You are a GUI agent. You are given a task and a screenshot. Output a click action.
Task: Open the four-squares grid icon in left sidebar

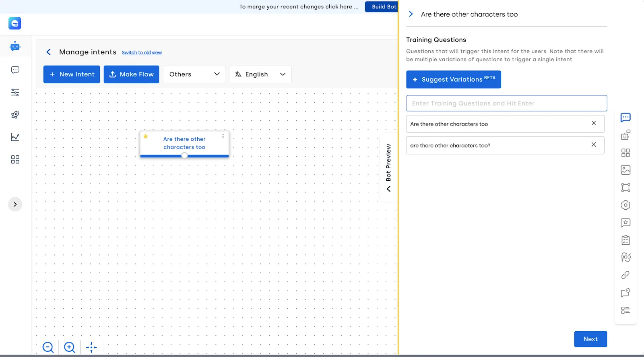pos(15,160)
